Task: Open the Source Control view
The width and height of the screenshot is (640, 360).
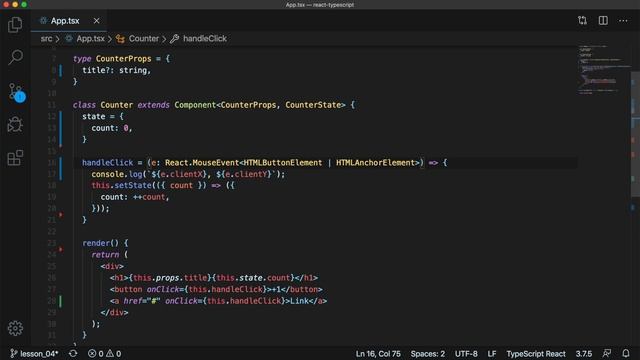Action: click(16, 92)
